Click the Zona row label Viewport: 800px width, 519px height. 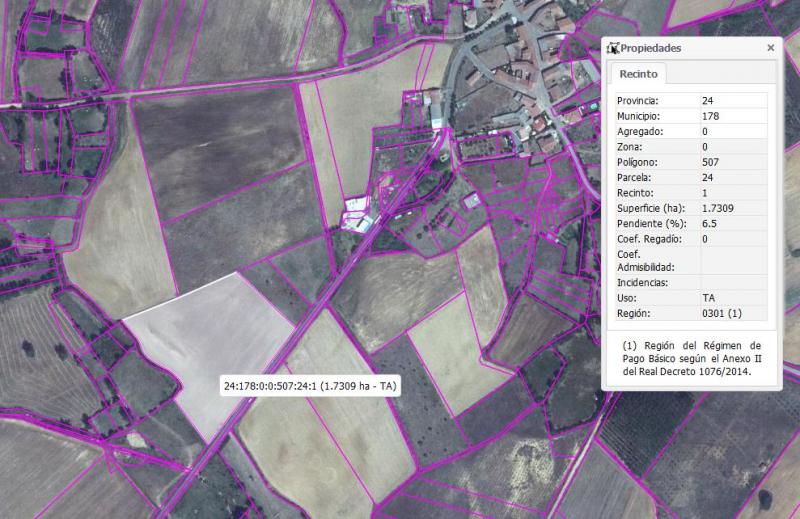click(630, 147)
